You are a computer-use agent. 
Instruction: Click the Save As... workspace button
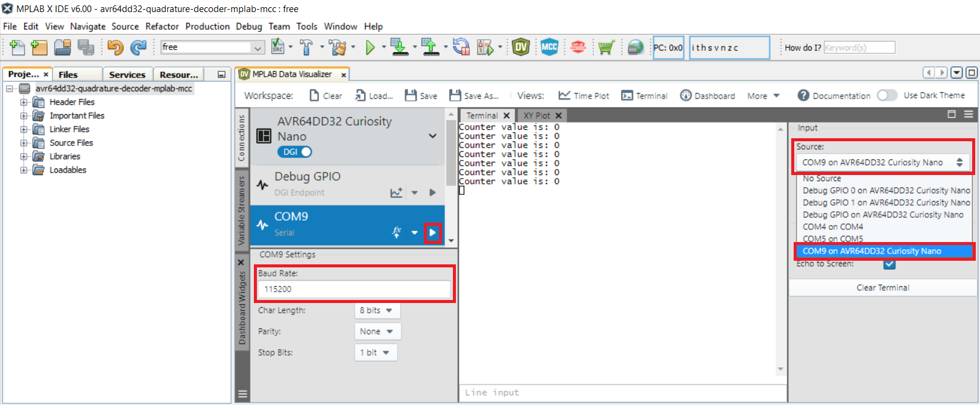[x=474, y=95]
